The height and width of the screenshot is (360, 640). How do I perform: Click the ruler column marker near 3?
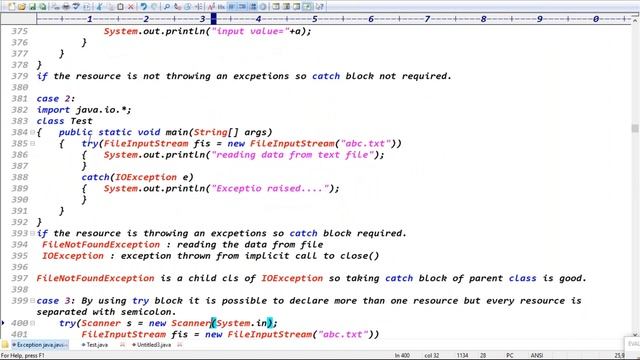tap(213, 18)
